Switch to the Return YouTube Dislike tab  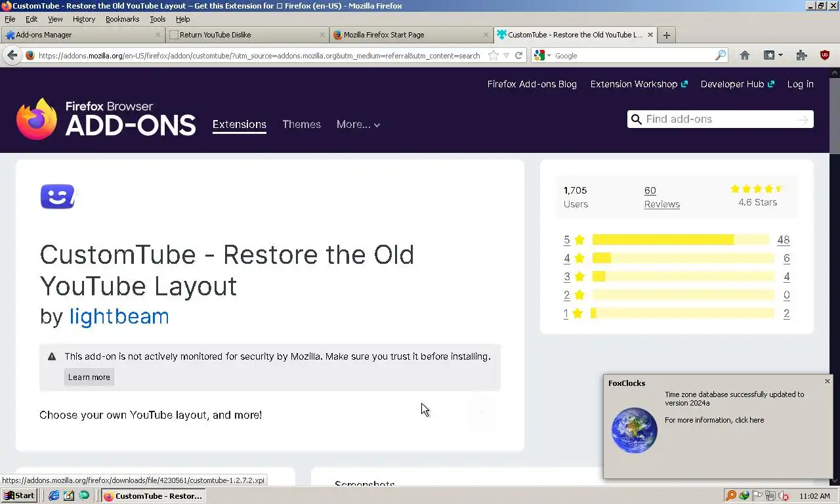tap(247, 35)
